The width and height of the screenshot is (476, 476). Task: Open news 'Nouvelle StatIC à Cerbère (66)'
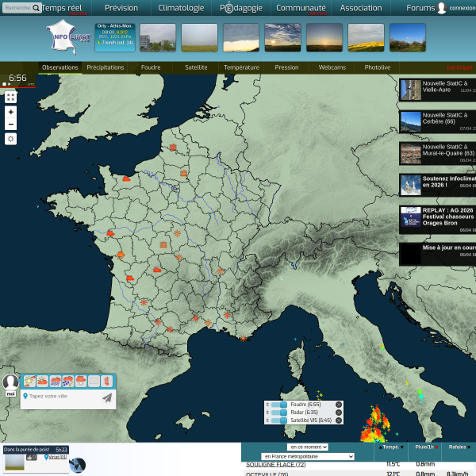(437, 121)
